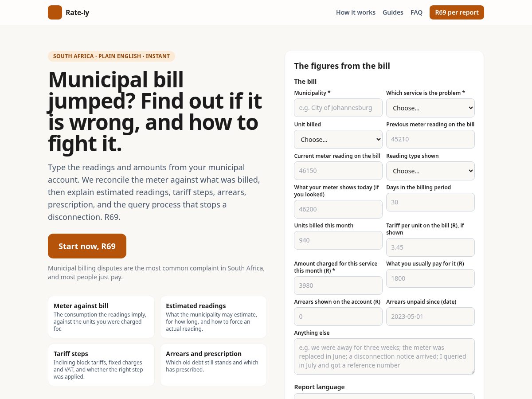Click the 'Municipal billing disputes are the most common' note
Screen dimensions: 532x399
(x=156, y=273)
